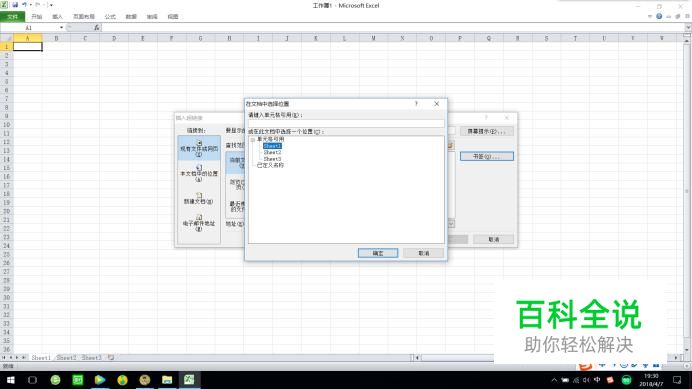Viewport: 692px width, 389px height.
Task: Click the cell reference input field in dialog
Action: click(346, 123)
